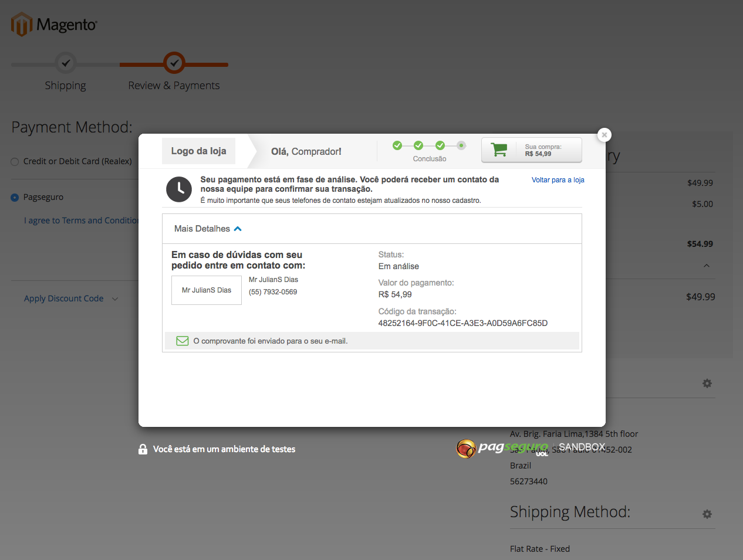Click the email receipt sent message
The width and height of the screenshot is (743, 560).
pyautogui.click(x=271, y=341)
